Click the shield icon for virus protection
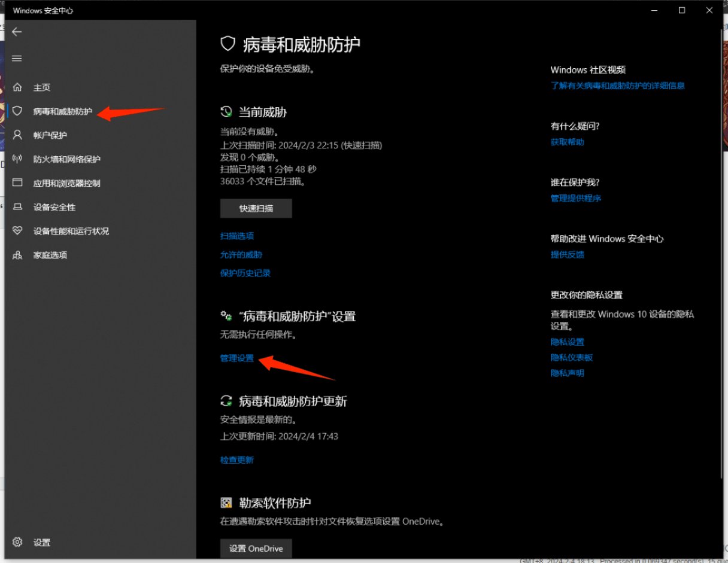The image size is (728, 563). 17,111
